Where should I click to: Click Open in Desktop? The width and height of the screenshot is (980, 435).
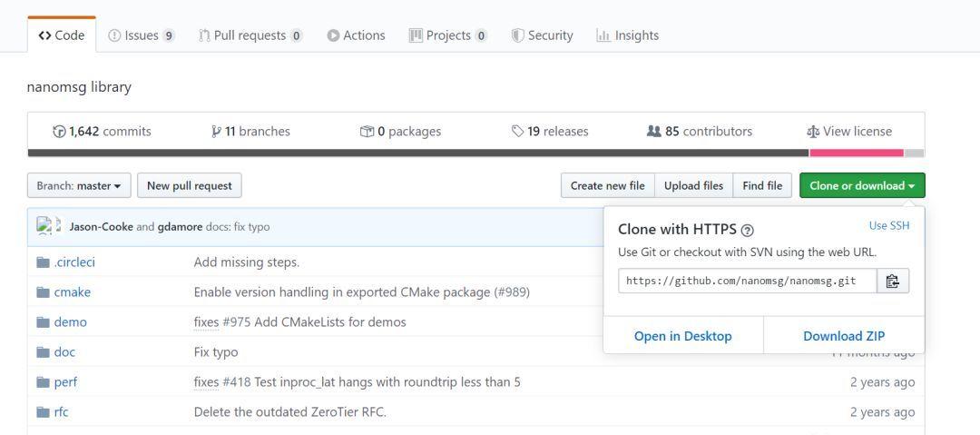point(682,336)
